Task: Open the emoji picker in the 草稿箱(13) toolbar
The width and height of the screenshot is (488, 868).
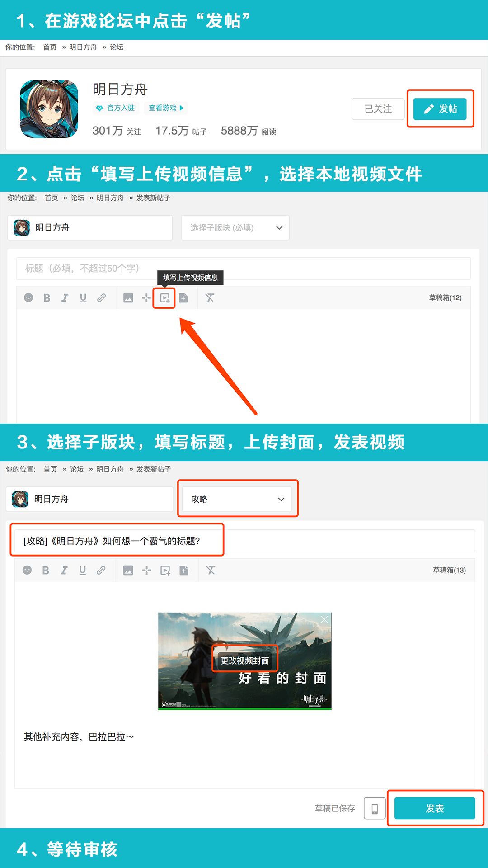Action: [27, 570]
